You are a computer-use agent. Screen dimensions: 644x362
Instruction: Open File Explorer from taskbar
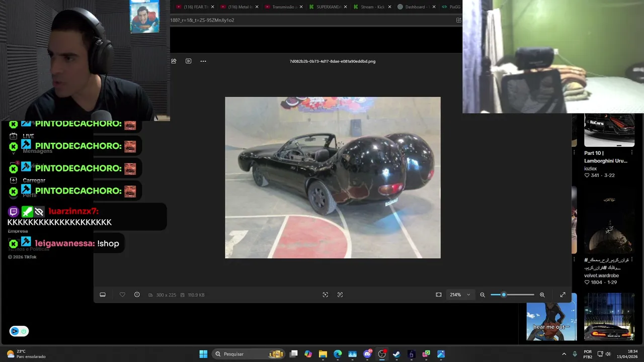[323, 354]
